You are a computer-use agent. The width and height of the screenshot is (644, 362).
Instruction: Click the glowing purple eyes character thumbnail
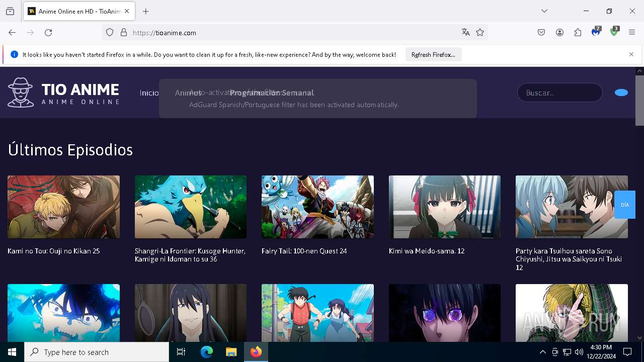445,313
